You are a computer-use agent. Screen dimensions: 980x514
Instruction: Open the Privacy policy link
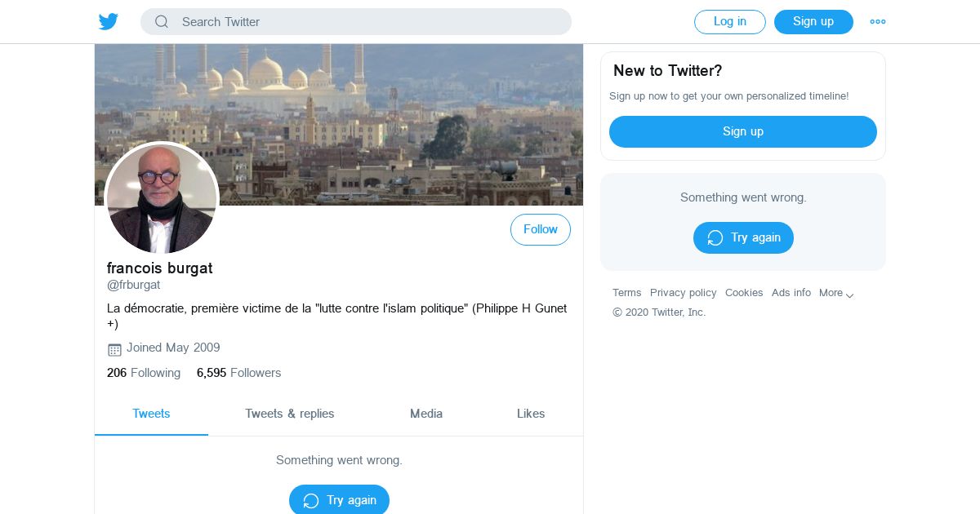coord(683,293)
